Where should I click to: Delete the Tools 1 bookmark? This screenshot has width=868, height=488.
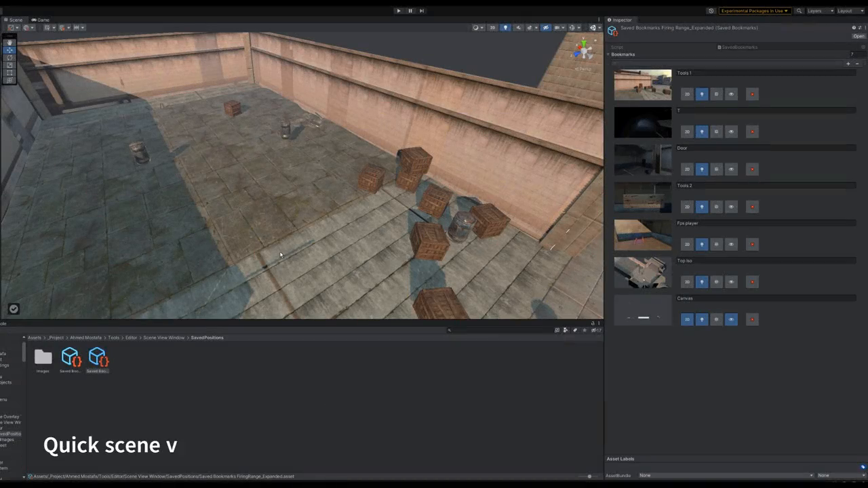752,94
